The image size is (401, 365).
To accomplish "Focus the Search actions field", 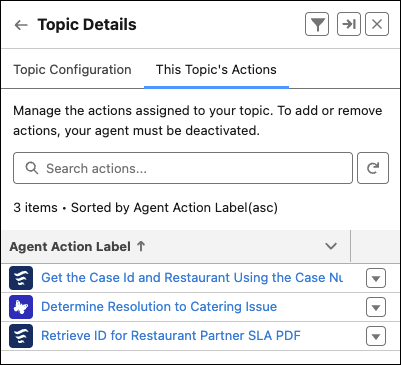I will tap(183, 168).
